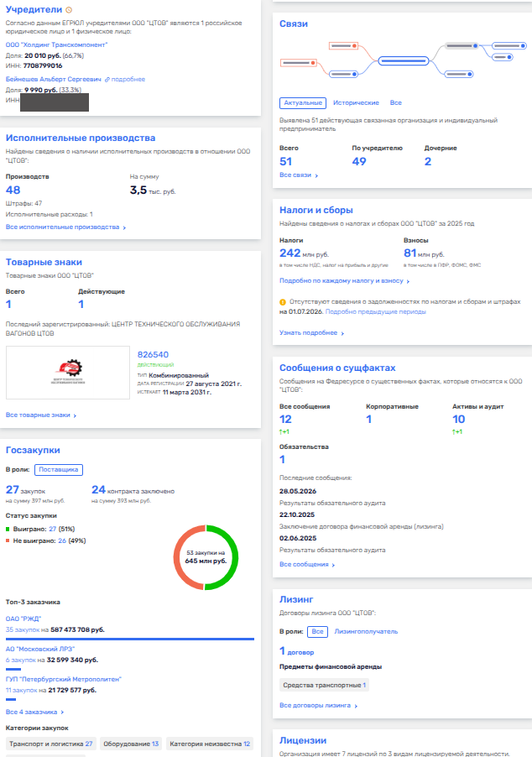Click the connections graph diagram
Screen dimensions: 532x757
pos(403,60)
